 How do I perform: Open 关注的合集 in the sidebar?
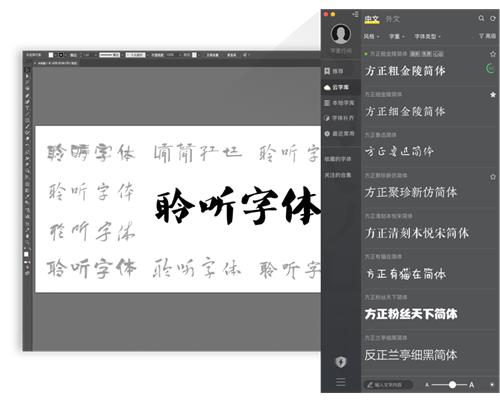point(338,175)
